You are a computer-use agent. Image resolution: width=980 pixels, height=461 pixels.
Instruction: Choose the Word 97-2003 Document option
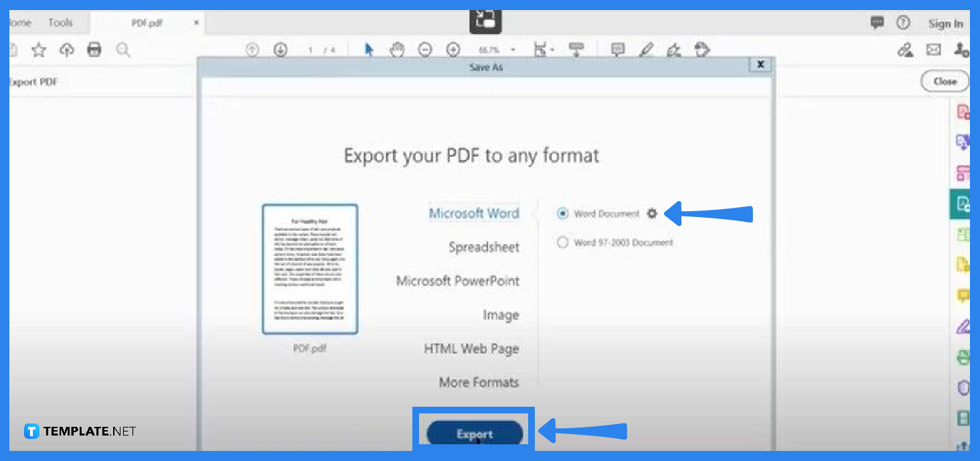(562, 242)
